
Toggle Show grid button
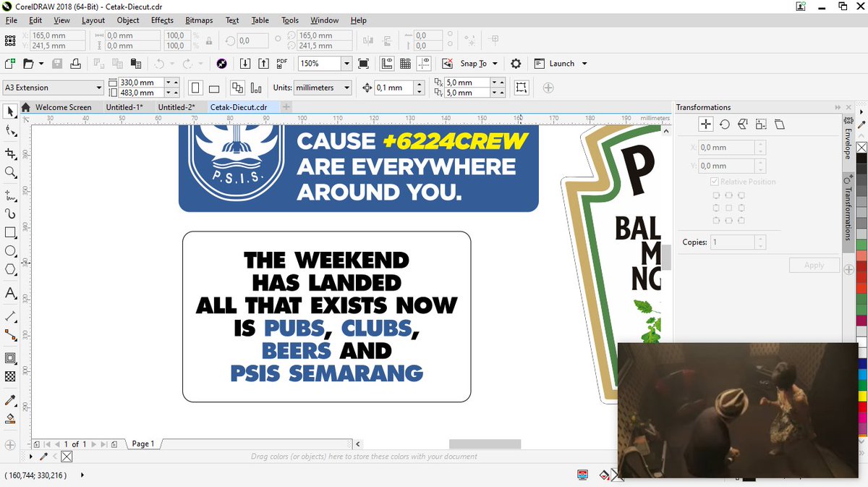click(x=405, y=64)
